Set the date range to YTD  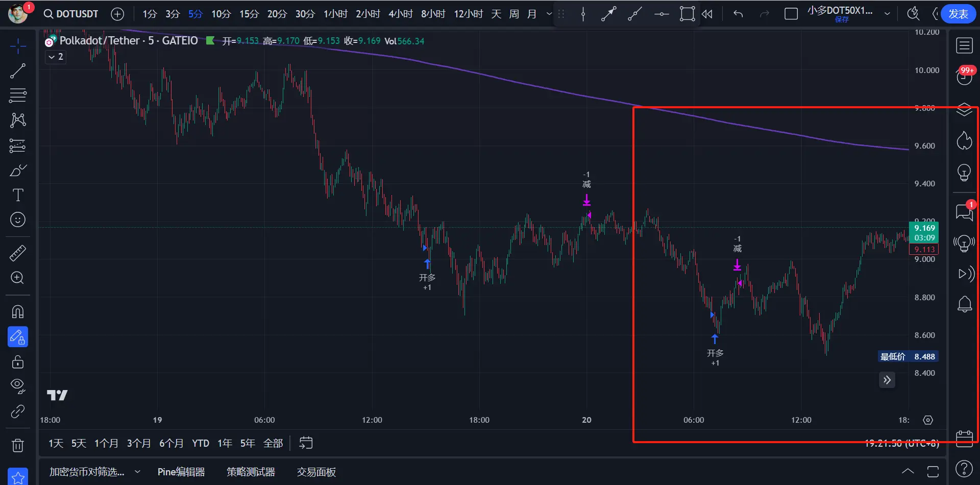pyautogui.click(x=201, y=443)
